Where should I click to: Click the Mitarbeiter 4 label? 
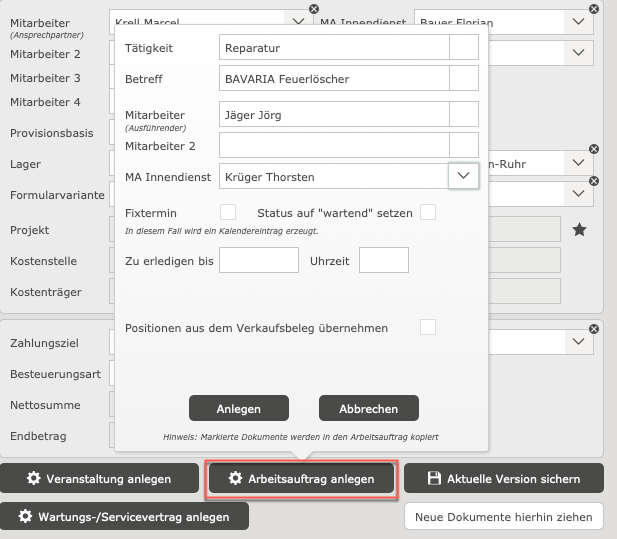[45, 102]
